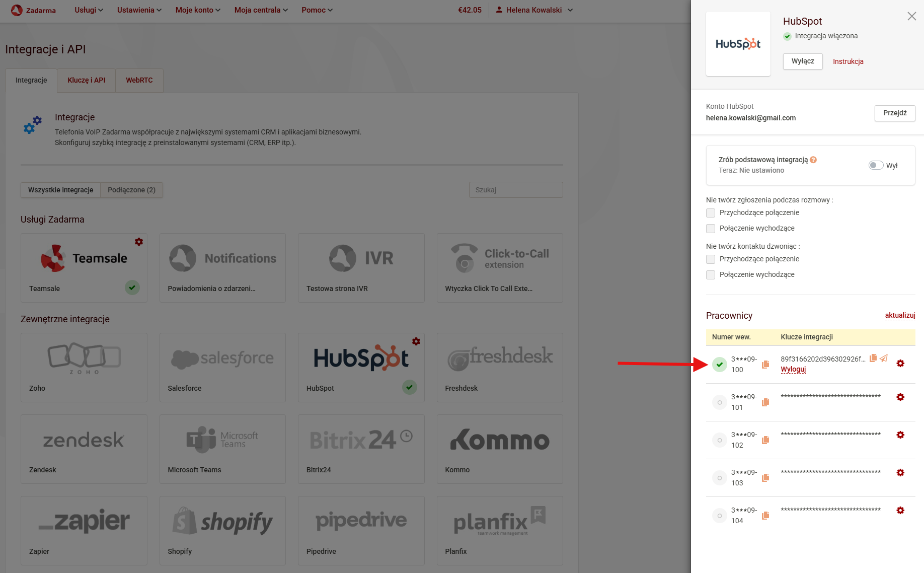Switch to the Klucze i API tab
924x573 pixels.
(87, 80)
